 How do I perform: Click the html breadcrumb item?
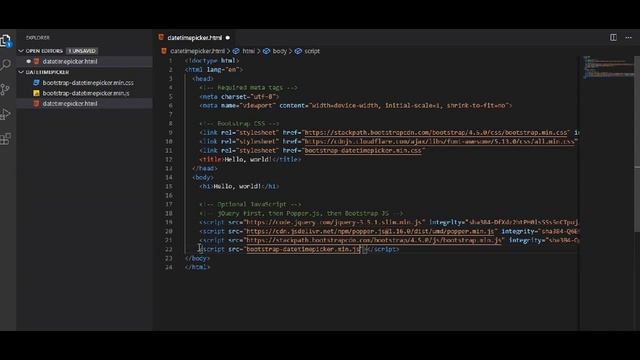coord(248,51)
